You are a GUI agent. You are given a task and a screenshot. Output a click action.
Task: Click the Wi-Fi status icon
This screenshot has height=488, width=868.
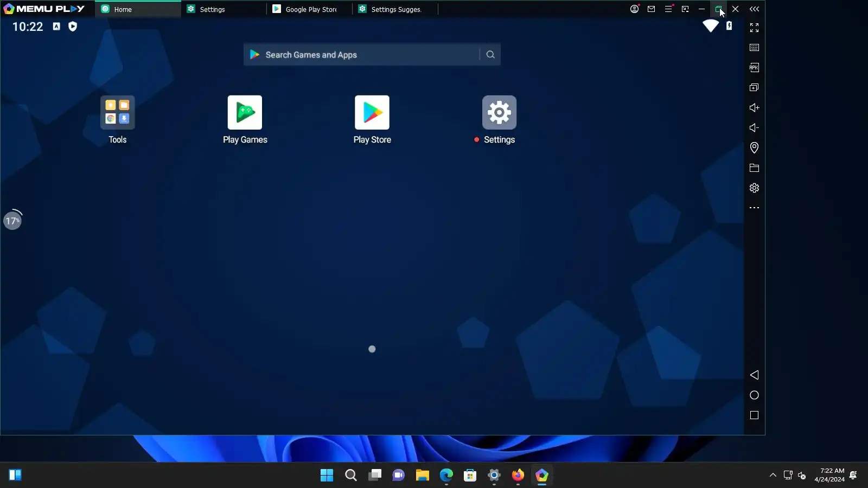pos(711,26)
